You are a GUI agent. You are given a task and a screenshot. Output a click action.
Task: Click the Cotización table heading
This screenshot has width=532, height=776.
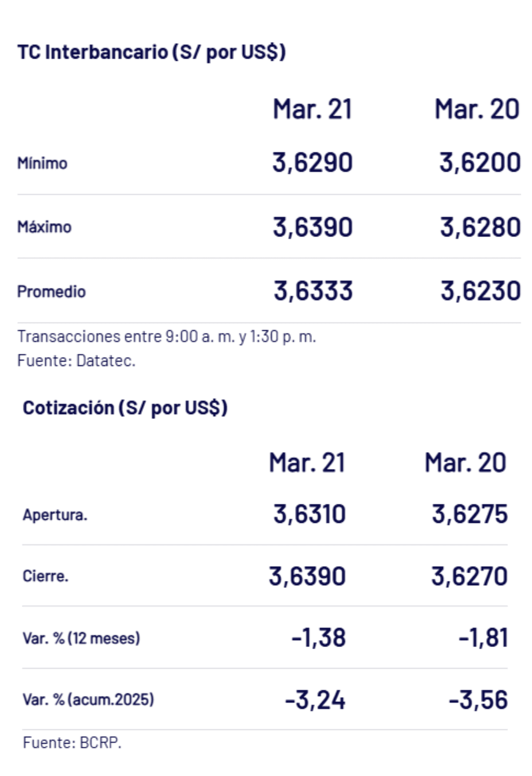[x=125, y=408]
